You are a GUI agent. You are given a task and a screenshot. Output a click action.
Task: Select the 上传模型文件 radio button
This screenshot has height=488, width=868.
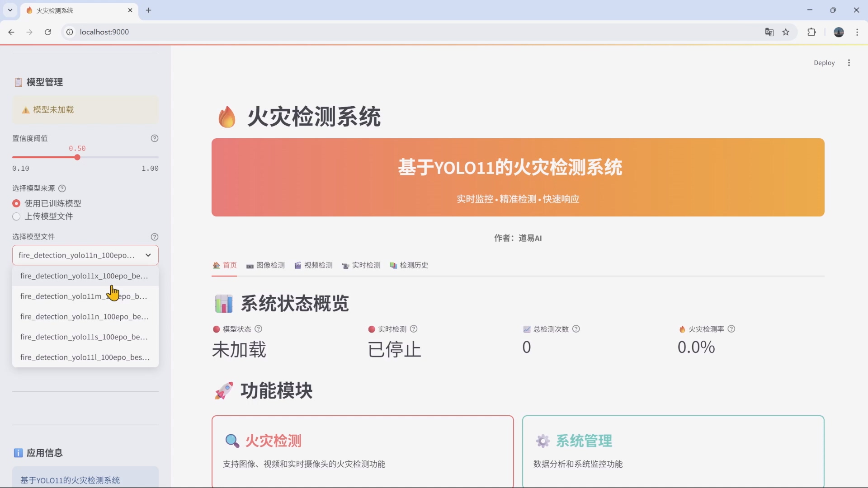click(x=16, y=217)
